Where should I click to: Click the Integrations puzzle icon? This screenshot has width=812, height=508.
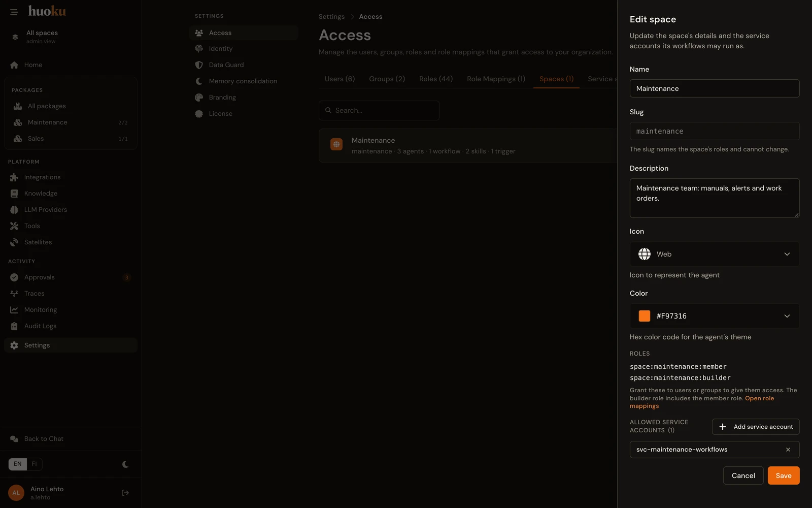[x=14, y=177]
